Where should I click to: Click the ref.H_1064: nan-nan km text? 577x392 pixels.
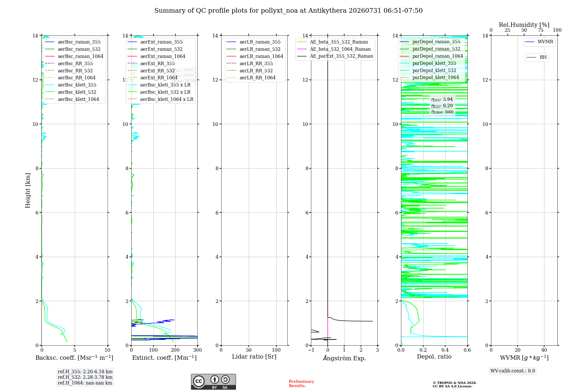[85, 383]
